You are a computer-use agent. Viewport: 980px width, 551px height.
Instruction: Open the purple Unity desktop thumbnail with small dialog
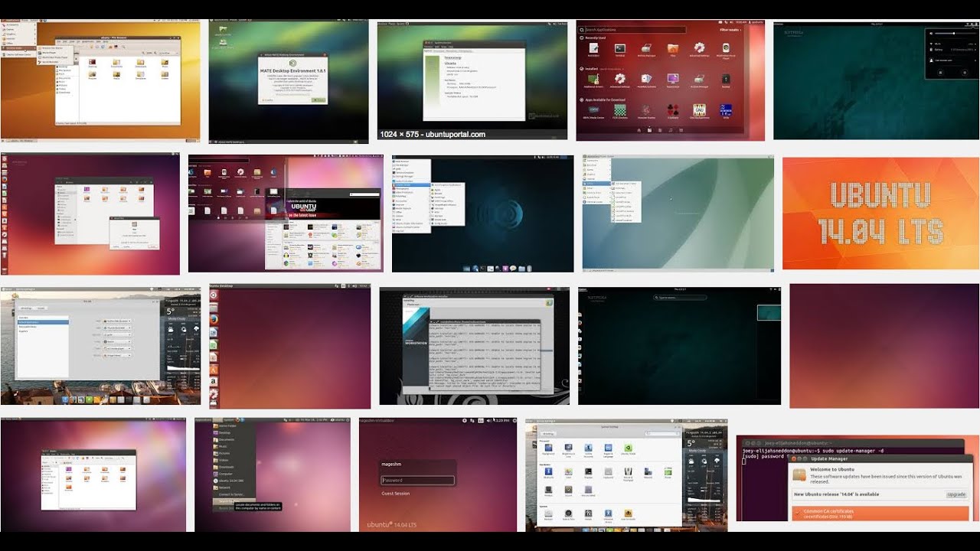coord(90,214)
